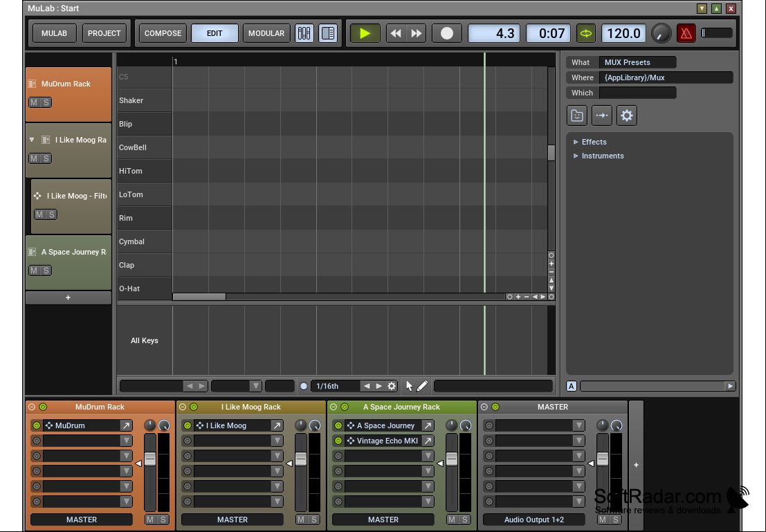The height and width of the screenshot is (532, 766).
Task: Click the All Keys lane label
Action: (144, 340)
